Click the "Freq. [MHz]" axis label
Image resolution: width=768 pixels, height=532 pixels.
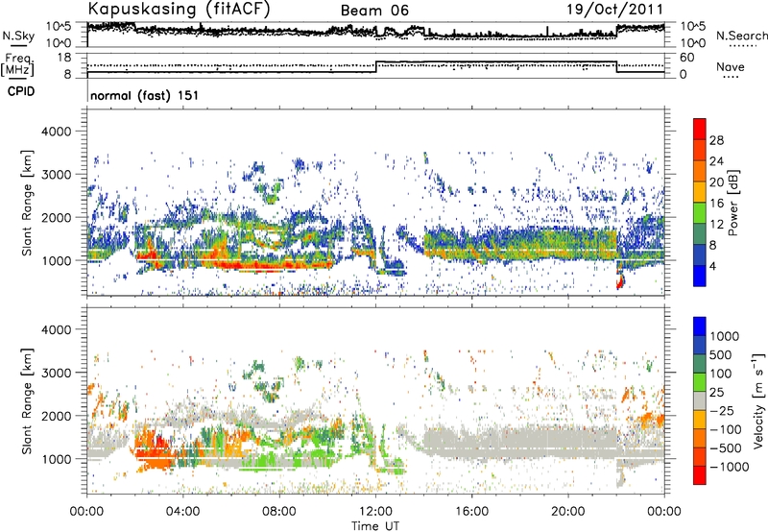pyautogui.click(x=17, y=65)
